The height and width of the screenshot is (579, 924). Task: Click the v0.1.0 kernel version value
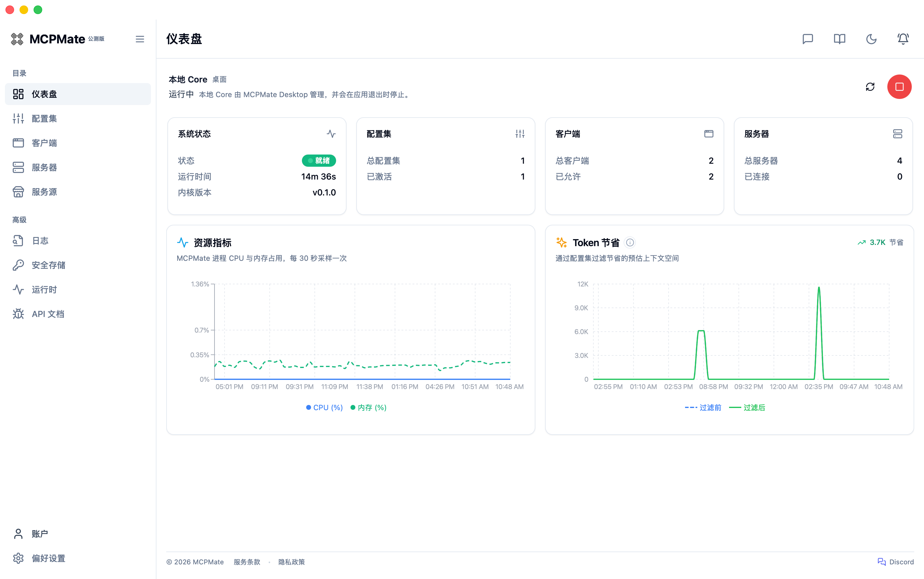(x=324, y=193)
